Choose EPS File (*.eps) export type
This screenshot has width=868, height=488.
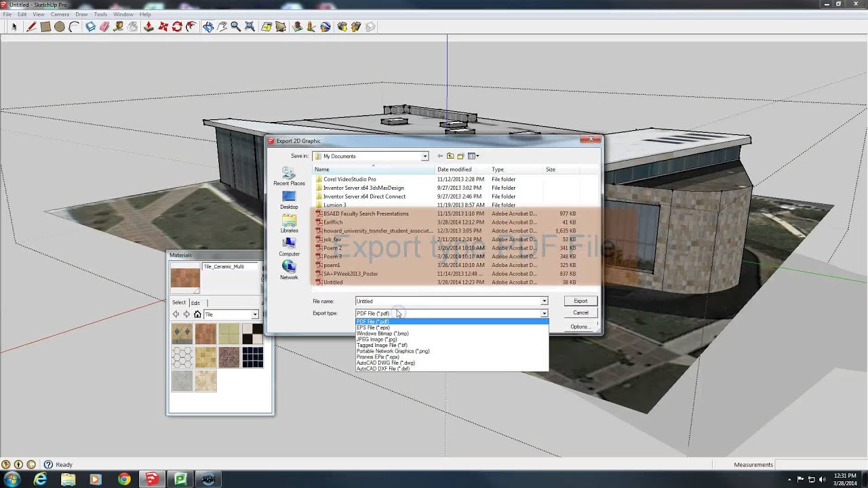[x=452, y=327]
